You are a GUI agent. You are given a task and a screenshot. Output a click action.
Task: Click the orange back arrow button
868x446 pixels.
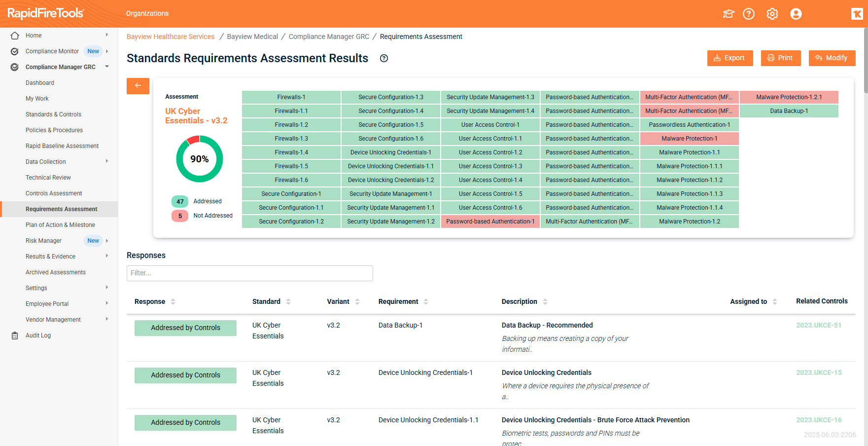tap(138, 86)
